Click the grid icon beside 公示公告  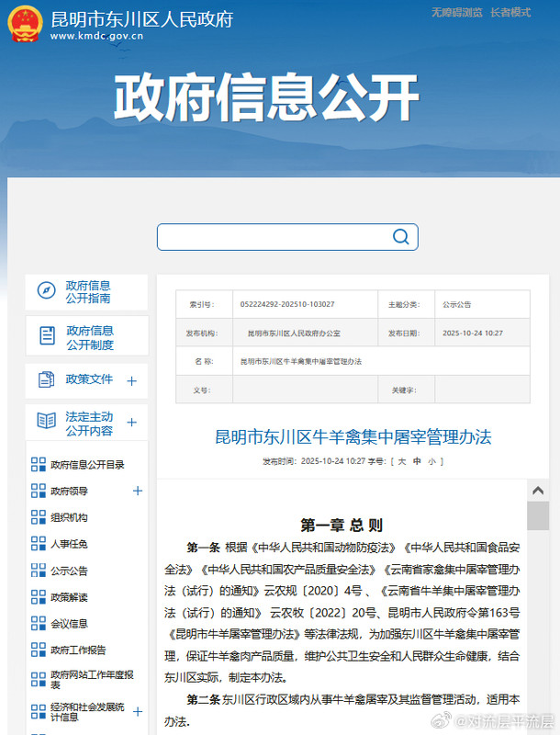tap(39, 570)
